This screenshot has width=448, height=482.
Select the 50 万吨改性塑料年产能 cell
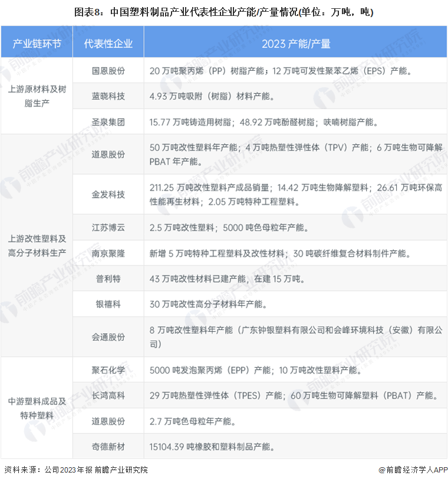(x=295, y=155)
